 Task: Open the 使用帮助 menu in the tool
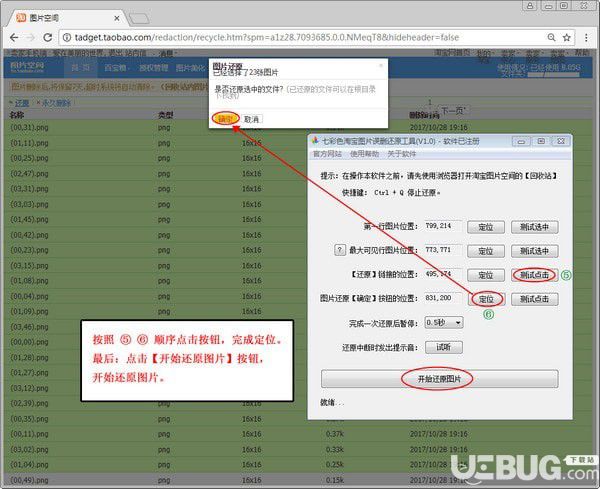tap(364, 154)
